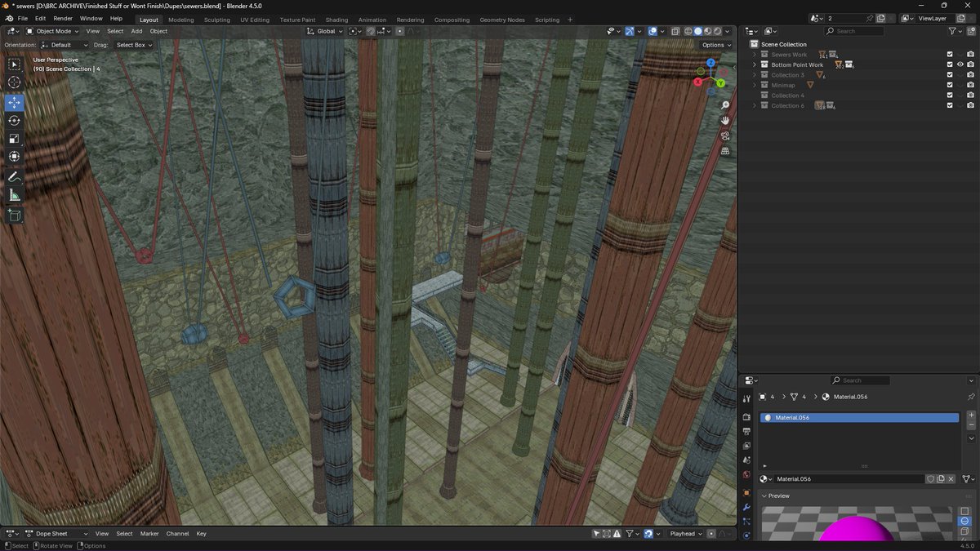The image size is (980, 551).
Task: Activate the Rotate tool
Action: (x=14, y=121)
